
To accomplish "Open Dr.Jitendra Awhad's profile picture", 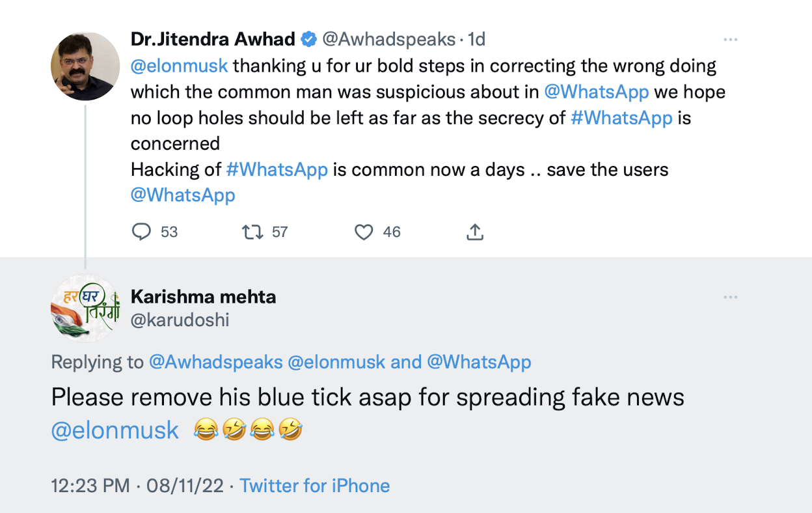I will click(x=85, y=66).
